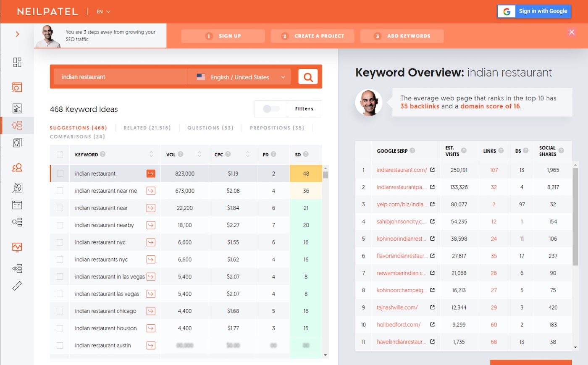The height and width of the screenshot is (365, 588).
Task: Switch to the Prepositions (35) tab
Action: coord(277,128)
